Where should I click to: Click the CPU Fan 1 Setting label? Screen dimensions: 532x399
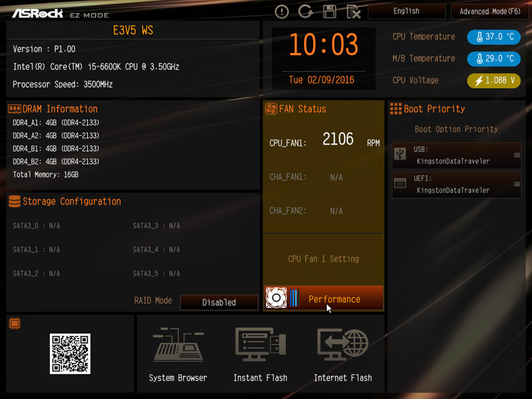(324, 259)
